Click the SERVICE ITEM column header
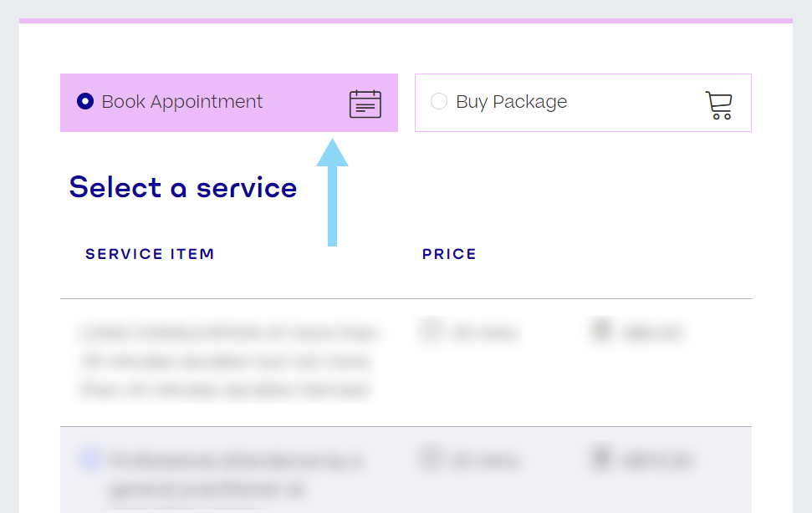 point(150,254)
